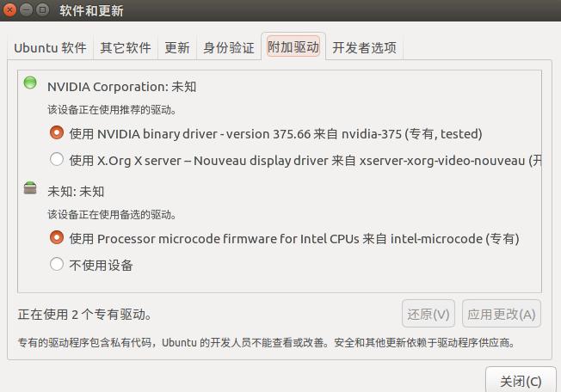
Task: Switch to the 其它软件 tab
Action: coord(126,47)
